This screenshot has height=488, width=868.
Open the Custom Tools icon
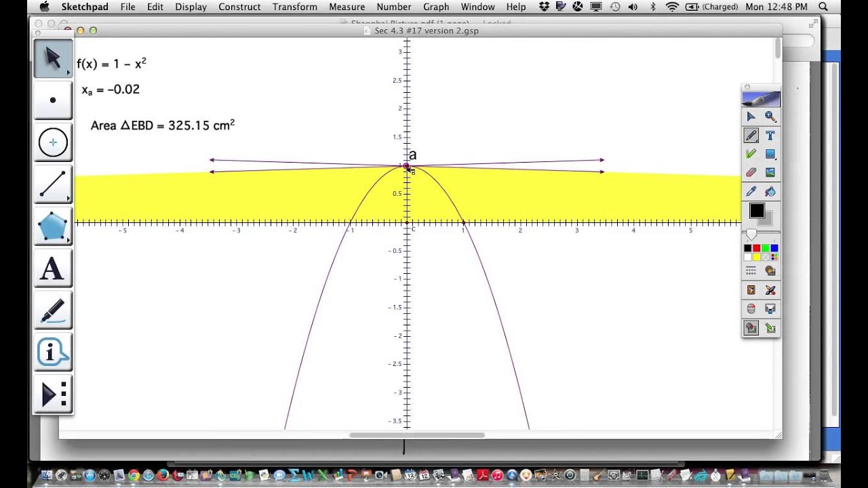pyautogui.click(x=53, y=394)
